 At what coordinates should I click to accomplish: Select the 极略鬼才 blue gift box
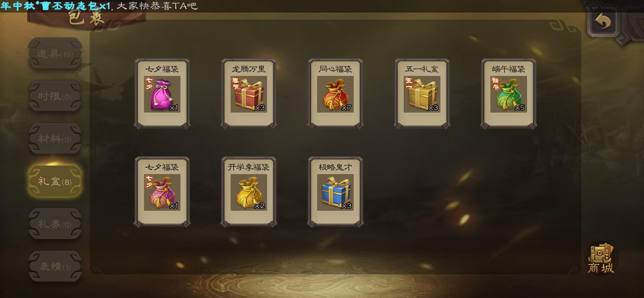tap(335, 192)
